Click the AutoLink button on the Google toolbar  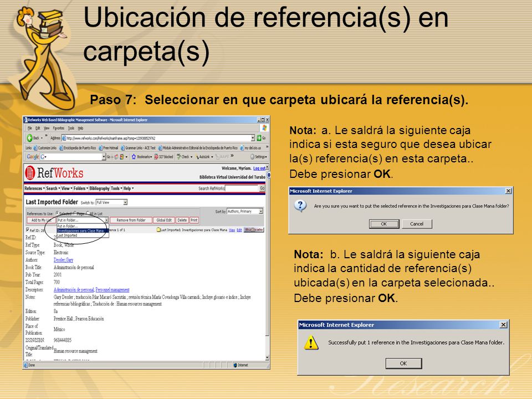(204, 157)
